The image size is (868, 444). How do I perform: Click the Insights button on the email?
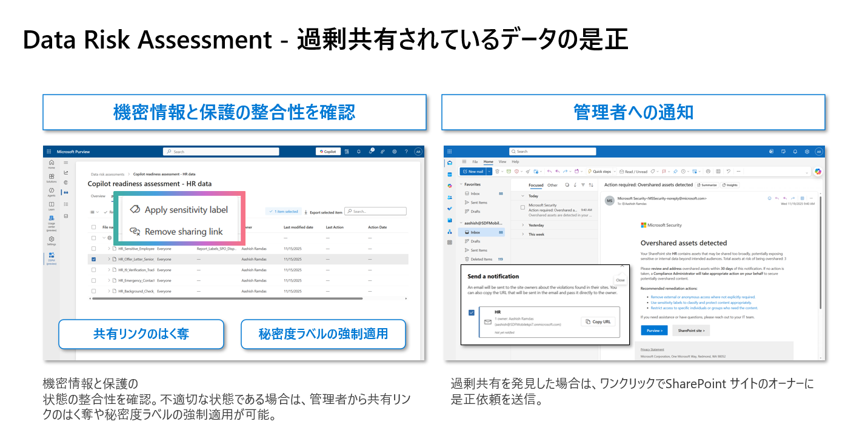click(x=730, y=185)
